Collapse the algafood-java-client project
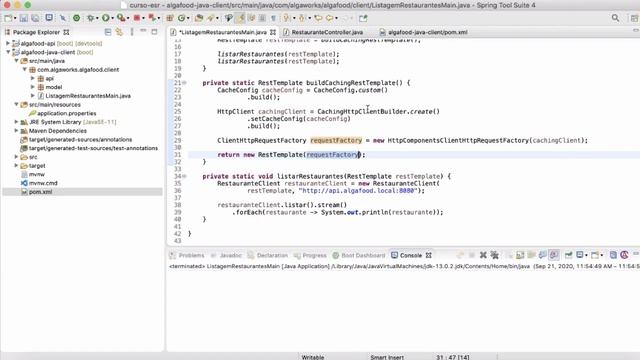The width and height of the screenshot is (640, 360). point(7,52)
